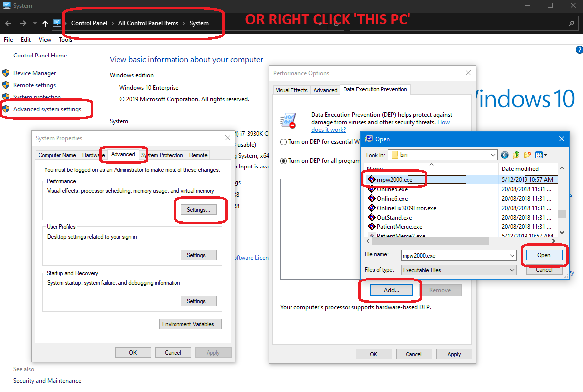Go up one level in System window
Screen dimensions: 583x392
(x=45, y=23)
